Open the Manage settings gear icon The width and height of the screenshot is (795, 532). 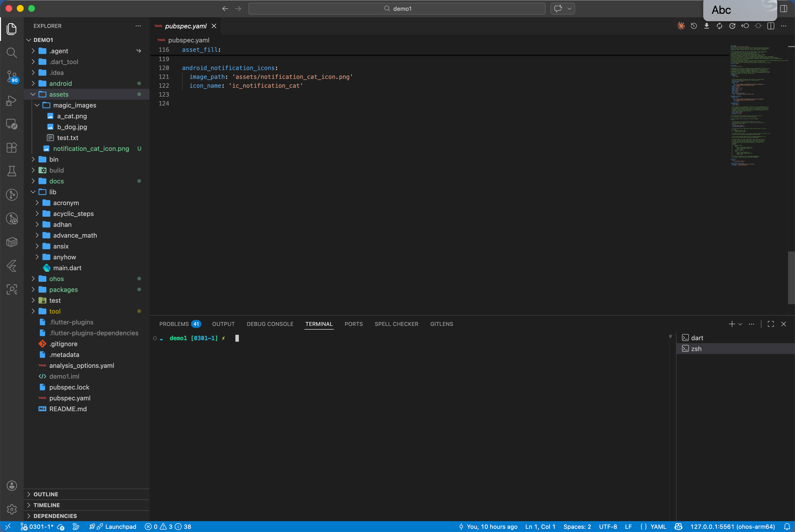click(x=12, y=509)
